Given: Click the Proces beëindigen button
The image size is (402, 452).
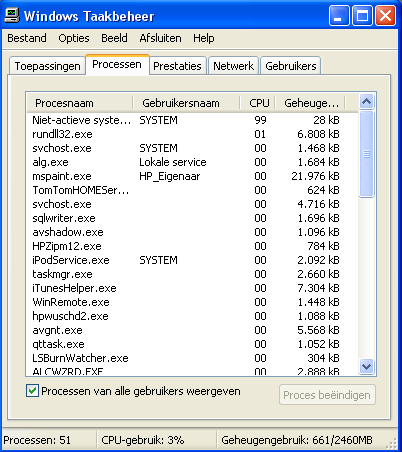Looking at the screenshot, I should pos(327,395).
